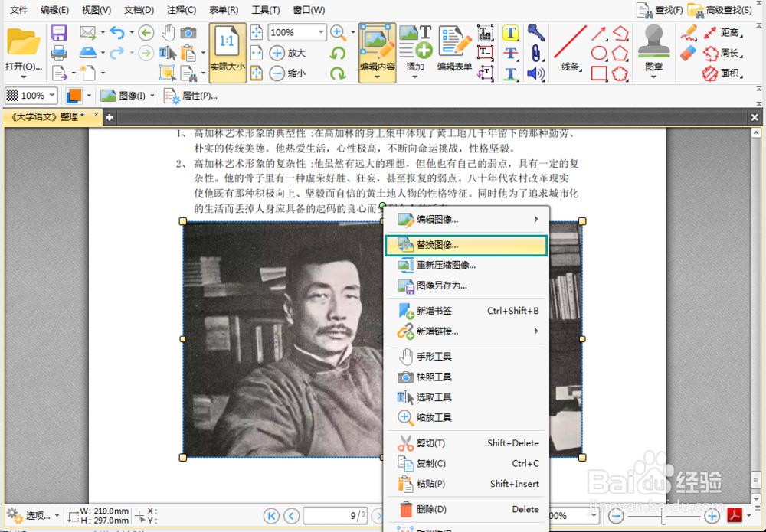The image size is (766, 532).
Task: Open the zoom level 100% dropdown
Action: tap(296, 33)
